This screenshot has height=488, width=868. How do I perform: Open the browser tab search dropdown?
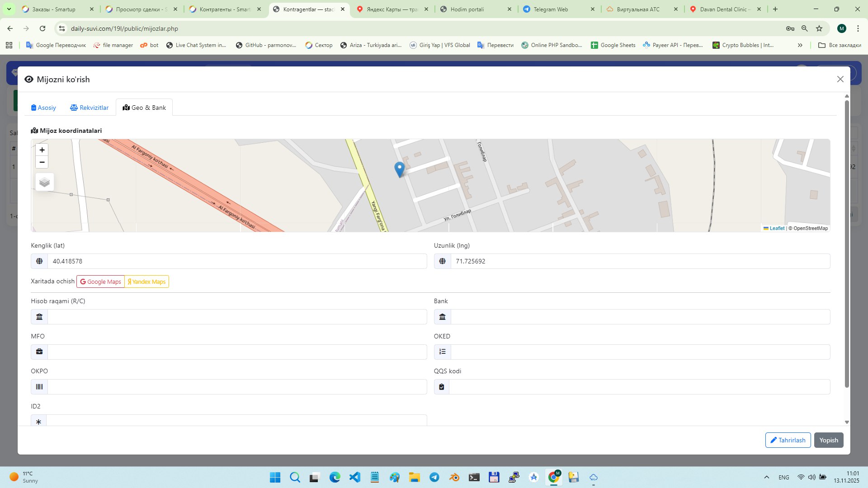[x=9, y=9]
